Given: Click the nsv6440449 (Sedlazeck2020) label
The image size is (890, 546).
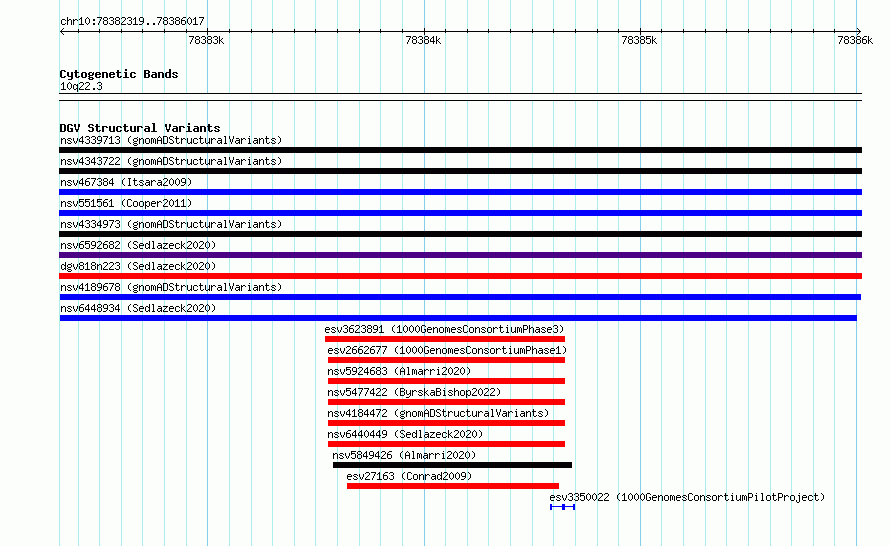Looking at the screenshot, I should [x=405, y=434].
